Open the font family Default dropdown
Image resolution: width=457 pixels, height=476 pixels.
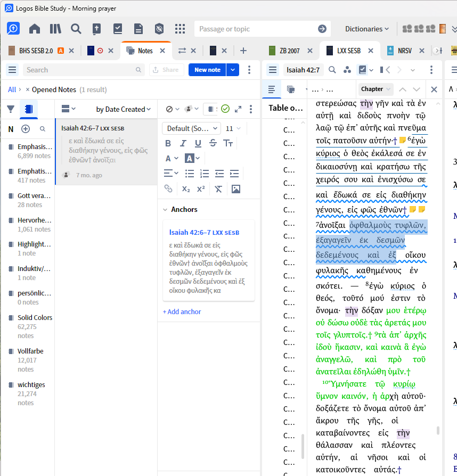pos(192,128)
